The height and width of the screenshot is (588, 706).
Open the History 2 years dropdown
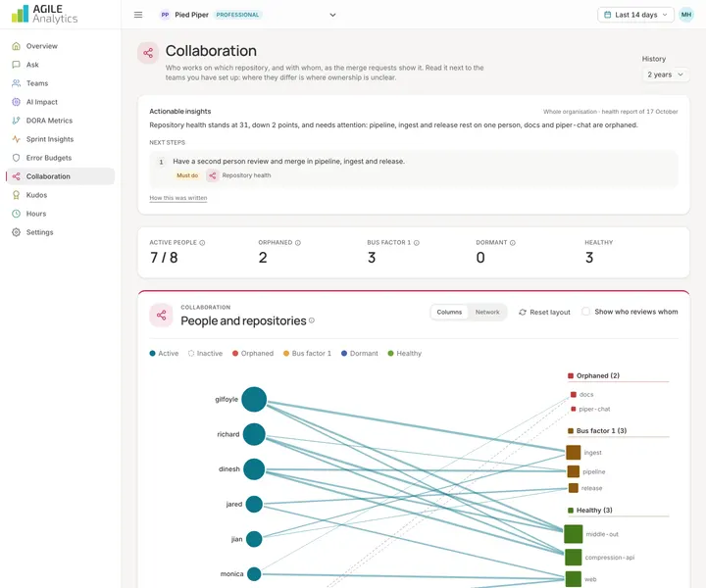[x=666, y=74]
